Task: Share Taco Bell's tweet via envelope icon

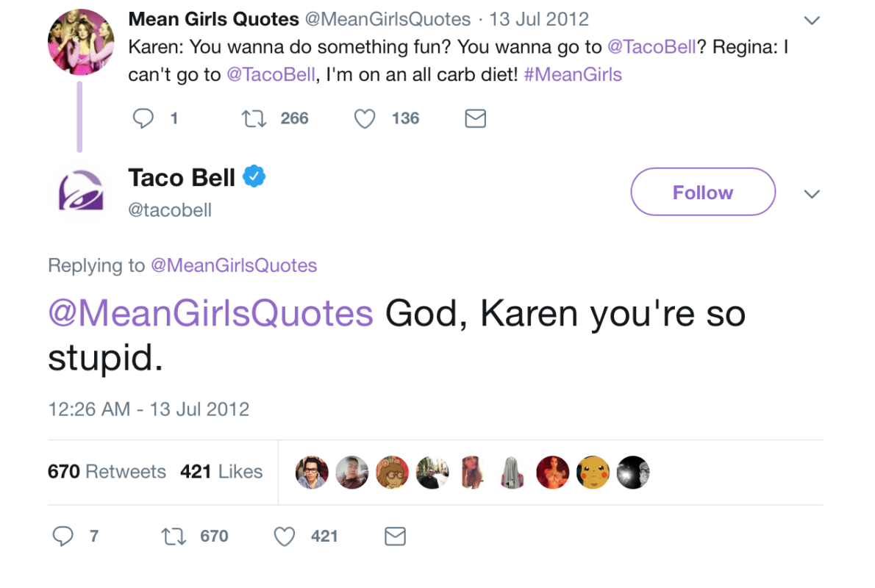Action: [x=396, y=537]
